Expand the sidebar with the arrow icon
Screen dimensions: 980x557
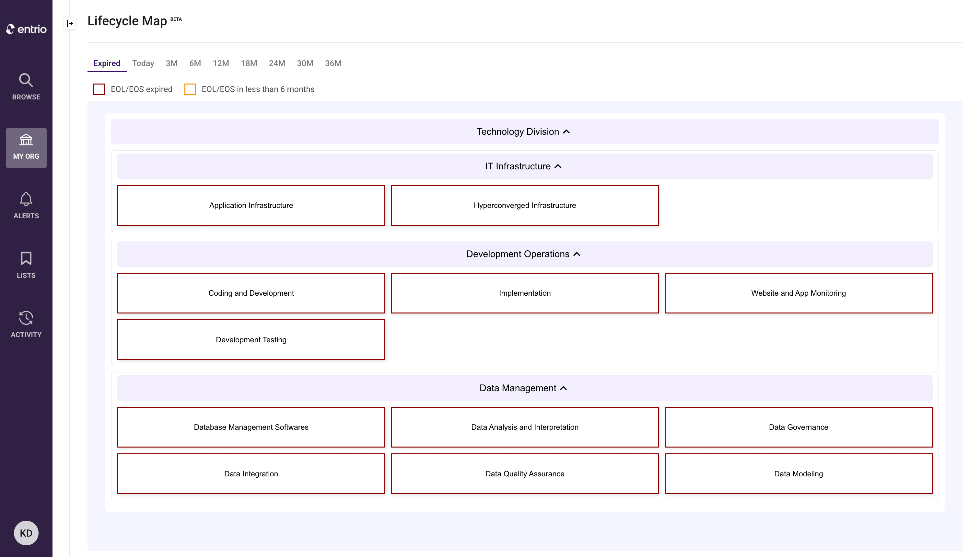[x=70, y=23]
